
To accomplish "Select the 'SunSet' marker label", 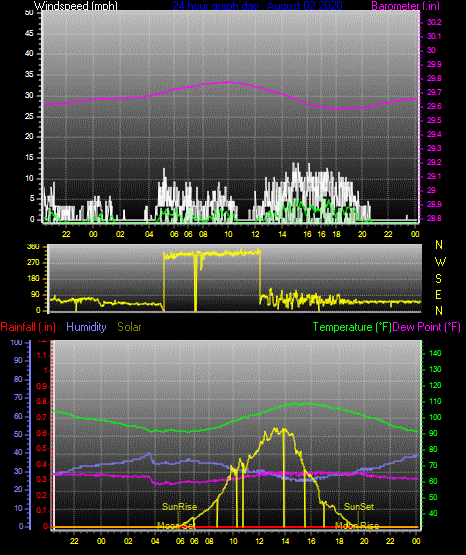I will [359, 507].
